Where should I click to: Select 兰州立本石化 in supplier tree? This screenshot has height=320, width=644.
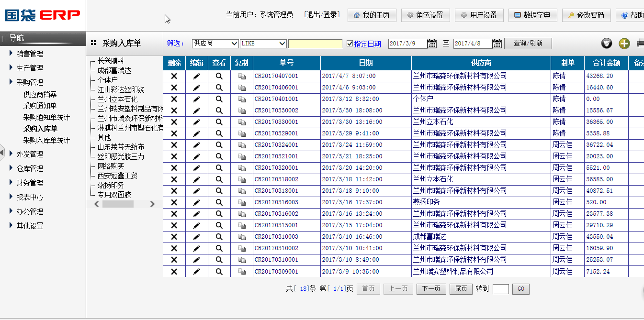click(117, 99)
